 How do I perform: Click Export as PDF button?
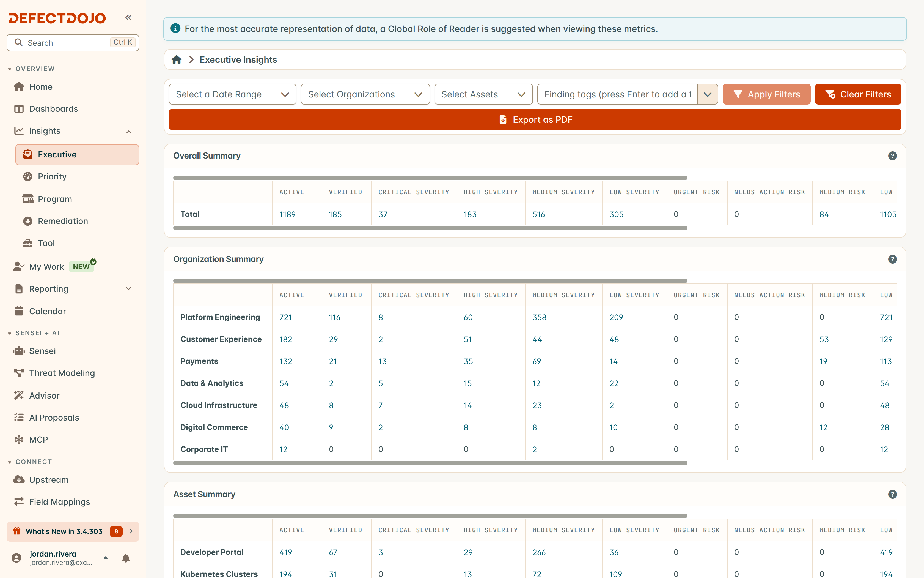tap(535, 120)
